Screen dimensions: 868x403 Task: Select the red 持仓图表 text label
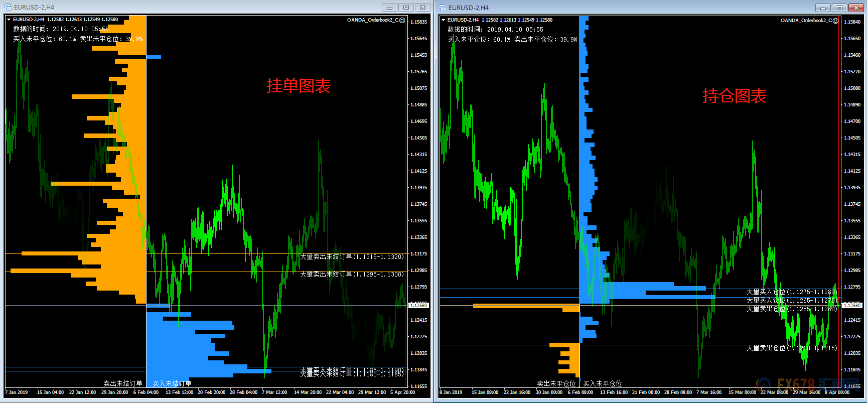[x=734, y=96]
